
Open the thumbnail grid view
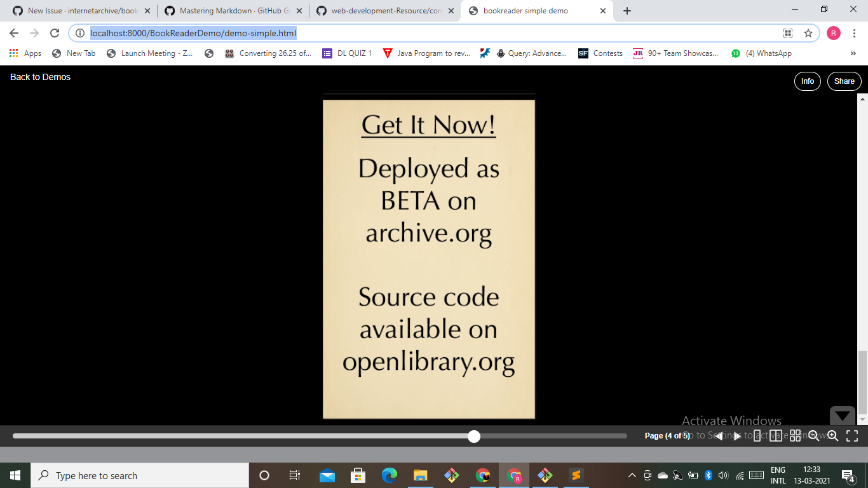(x=795, y=436)
